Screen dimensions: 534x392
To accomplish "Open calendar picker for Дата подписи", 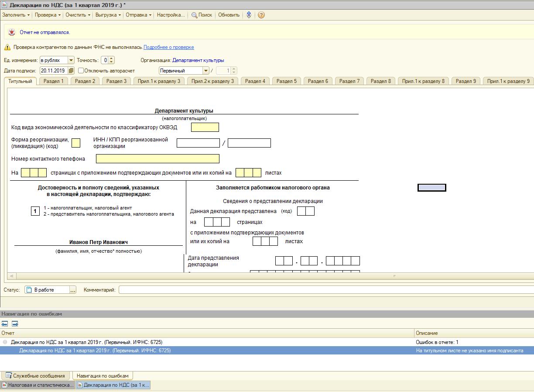I will (x=72, y=71).
